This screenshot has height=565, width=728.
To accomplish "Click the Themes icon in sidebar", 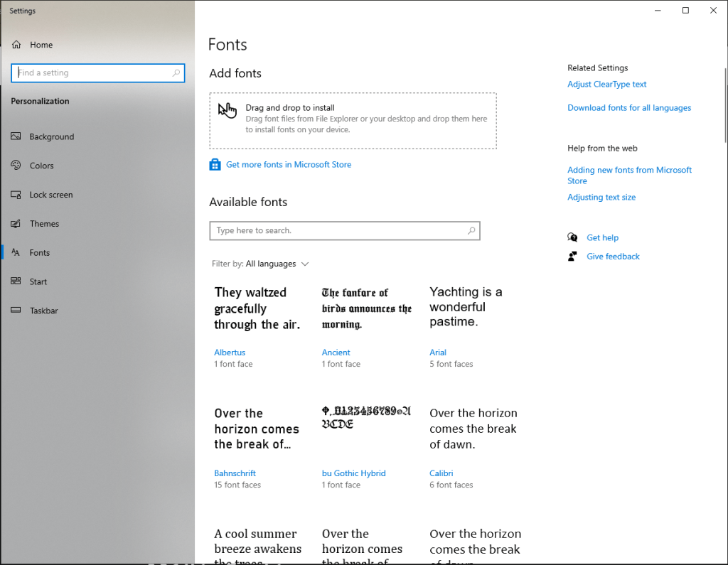I will (x=16, y=224).
